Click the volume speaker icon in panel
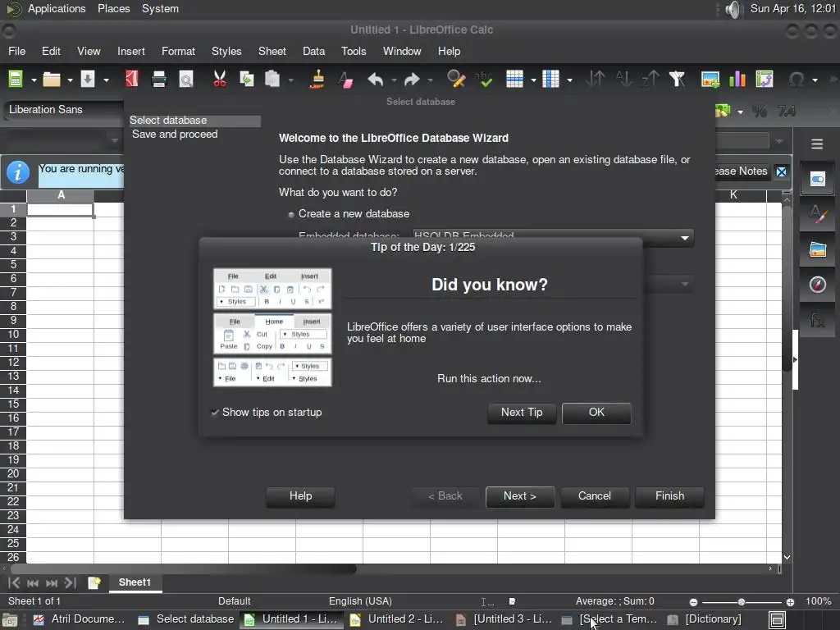Viewport: 840px width, 630px height. point(733,9)
